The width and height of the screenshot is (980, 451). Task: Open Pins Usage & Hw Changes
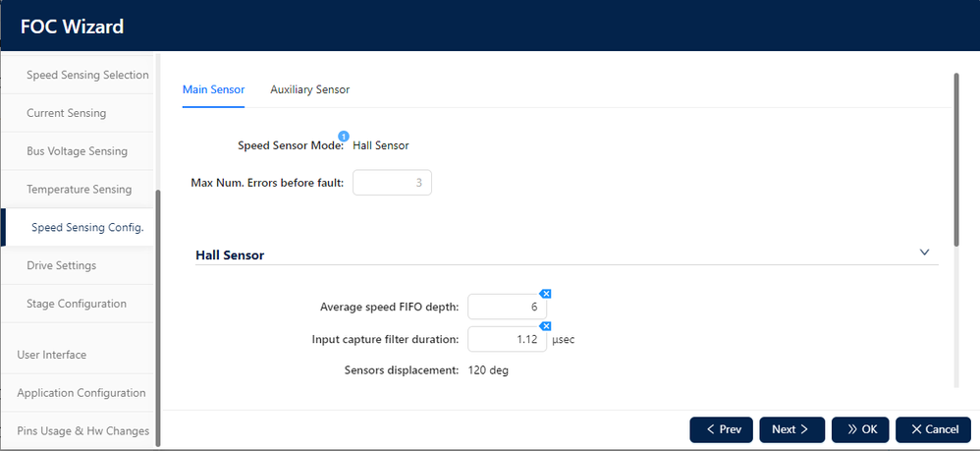pyautogui.click(x=82, y=430)
